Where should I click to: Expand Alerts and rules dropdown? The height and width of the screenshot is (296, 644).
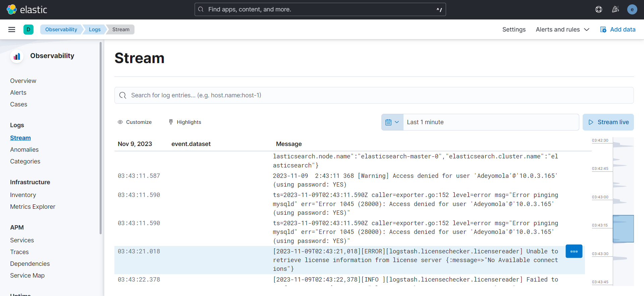point(562,30)
